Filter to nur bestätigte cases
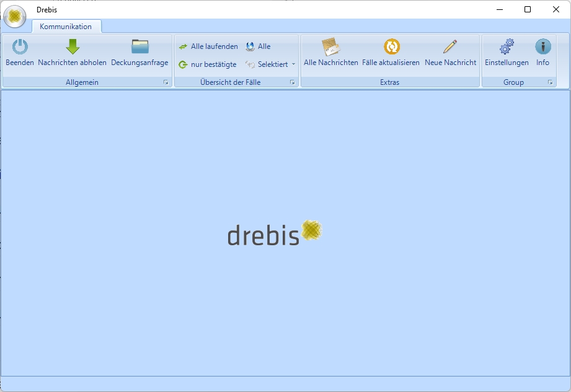This screenshot has height=392, width=571. coord(208,64)
